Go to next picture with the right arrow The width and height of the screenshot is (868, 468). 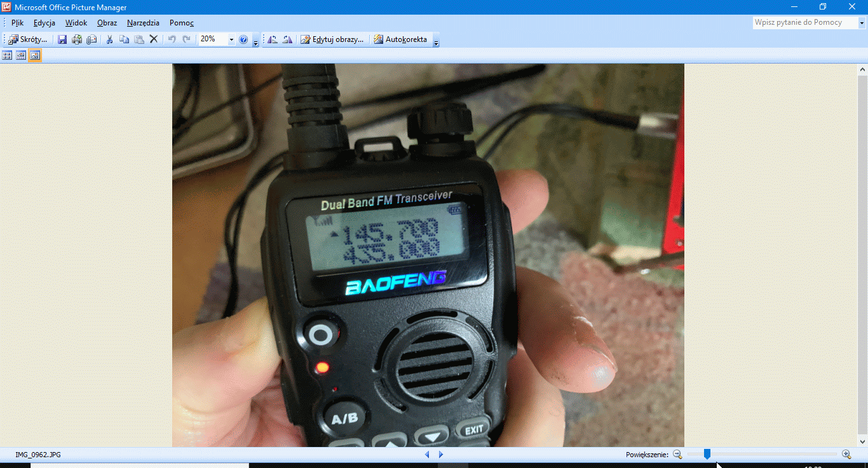click(x=441, y=455)
